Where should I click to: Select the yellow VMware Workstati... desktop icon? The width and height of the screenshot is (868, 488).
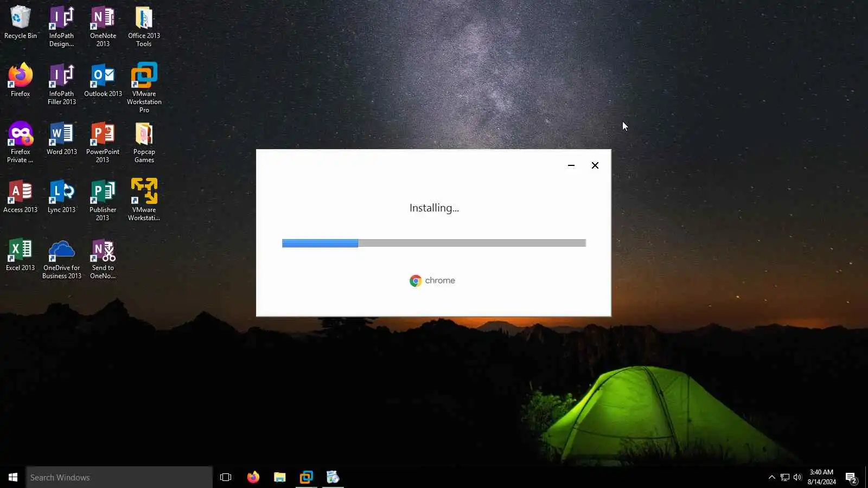click(144, 200)
